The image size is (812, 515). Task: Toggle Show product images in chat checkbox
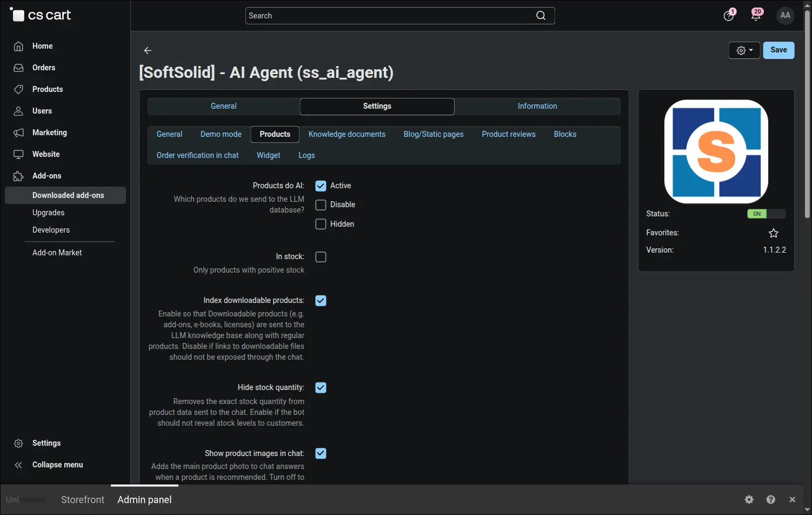tap(321, 453)
